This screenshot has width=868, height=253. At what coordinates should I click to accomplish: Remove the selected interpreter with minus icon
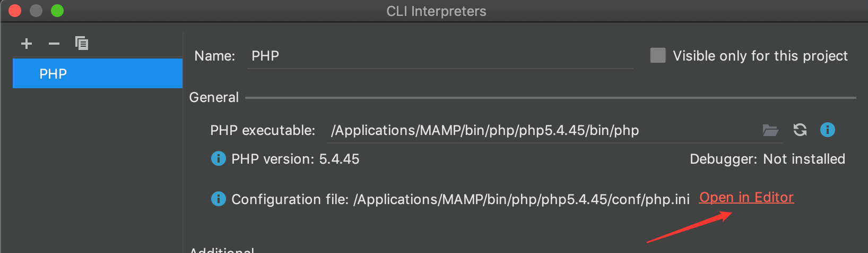click(54, 44)
